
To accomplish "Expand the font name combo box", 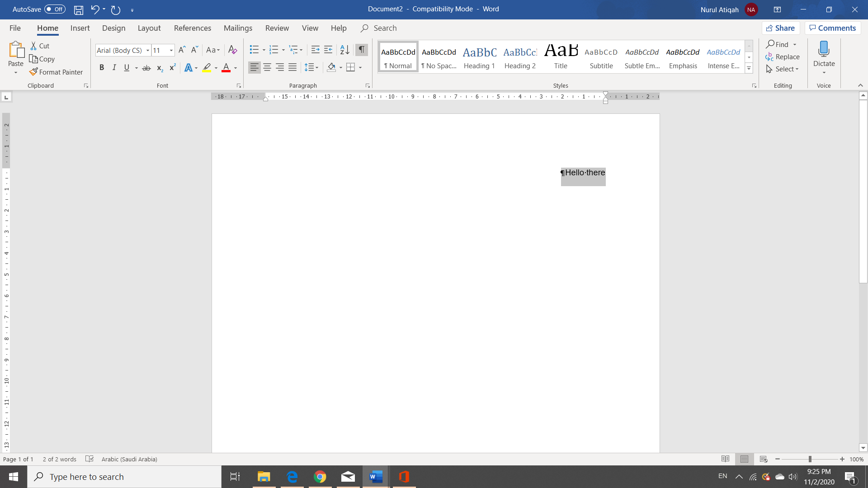I will coord(148,50).
